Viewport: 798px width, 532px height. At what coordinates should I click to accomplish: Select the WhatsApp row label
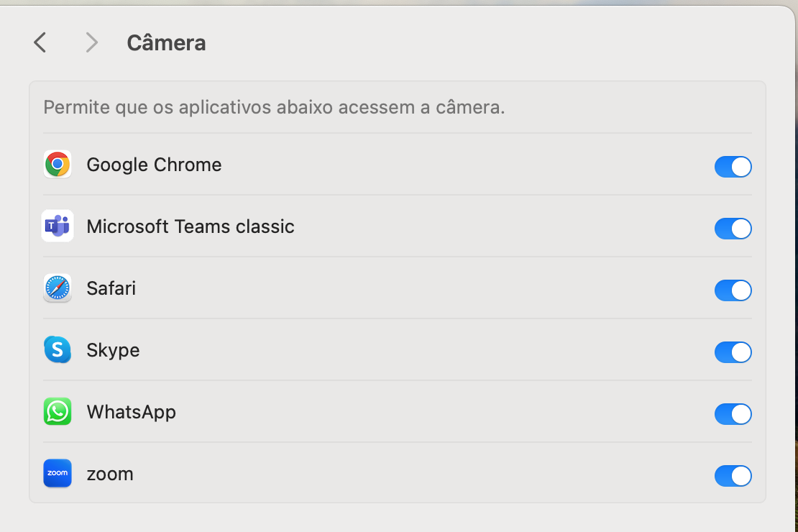tap(132, 412)
